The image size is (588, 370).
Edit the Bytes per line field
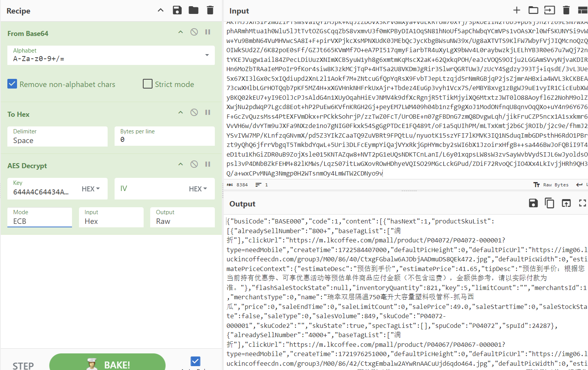coord(165,136)
